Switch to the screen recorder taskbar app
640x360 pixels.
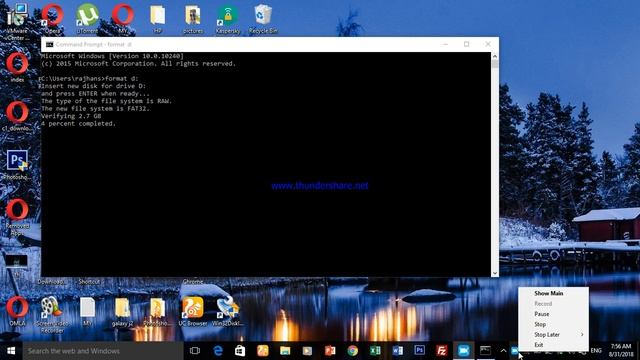[x=464, y=351]
